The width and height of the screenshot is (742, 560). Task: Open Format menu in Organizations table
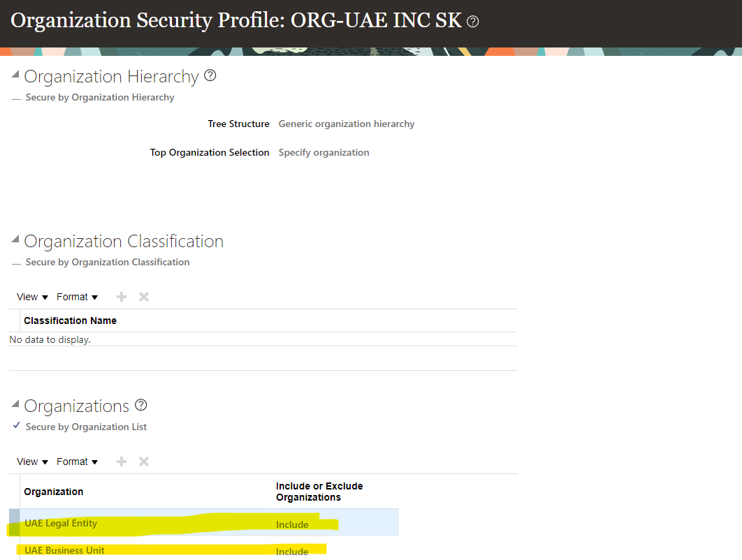pos(77,462)
